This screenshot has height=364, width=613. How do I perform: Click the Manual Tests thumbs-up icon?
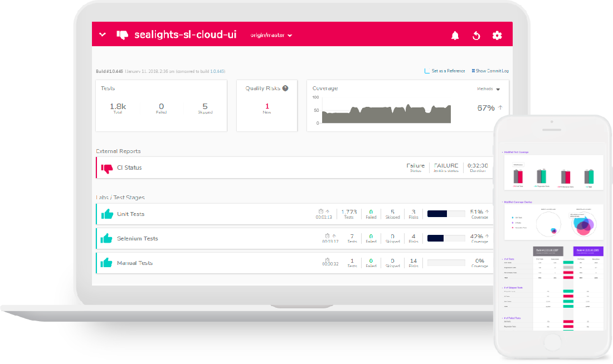point(106,263)
